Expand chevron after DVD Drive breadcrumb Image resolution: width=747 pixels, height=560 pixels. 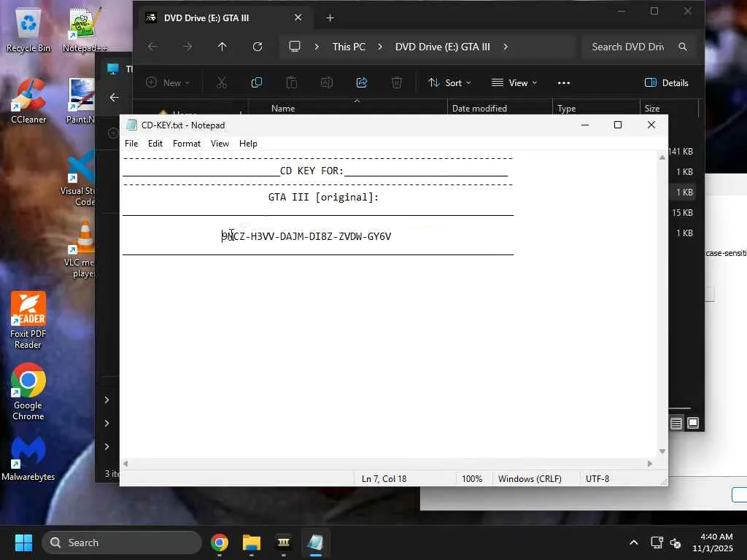click(x=506, y=47)
